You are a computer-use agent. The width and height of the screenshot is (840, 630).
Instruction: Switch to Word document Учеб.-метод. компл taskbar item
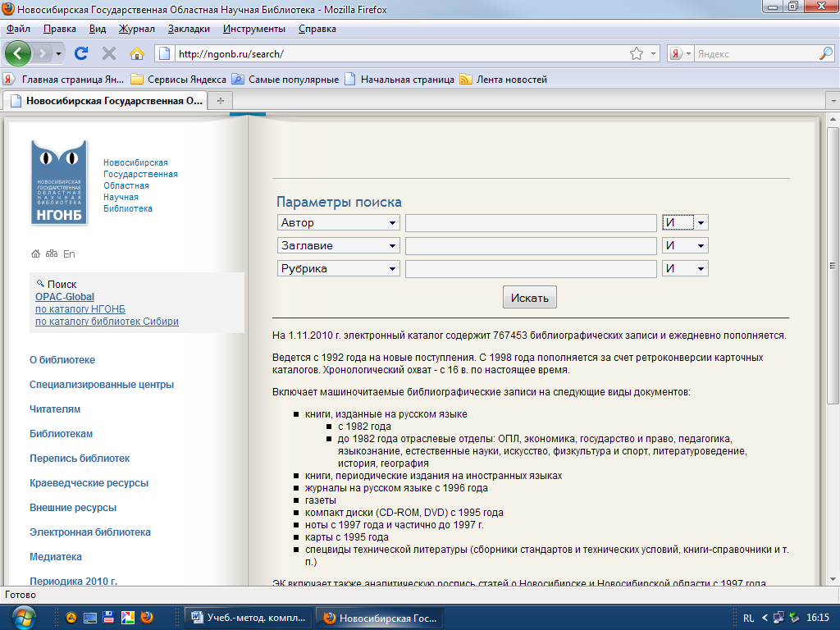[x=249, y=618]
